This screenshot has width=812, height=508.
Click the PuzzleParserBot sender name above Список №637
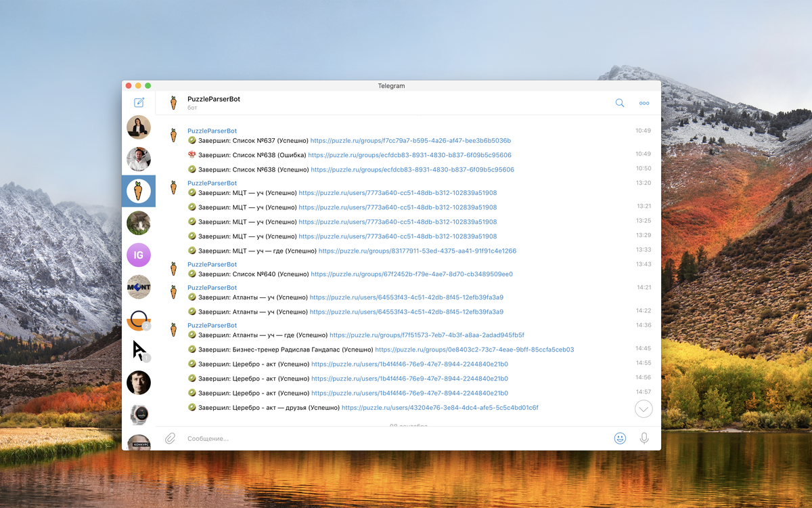(212, 131)
